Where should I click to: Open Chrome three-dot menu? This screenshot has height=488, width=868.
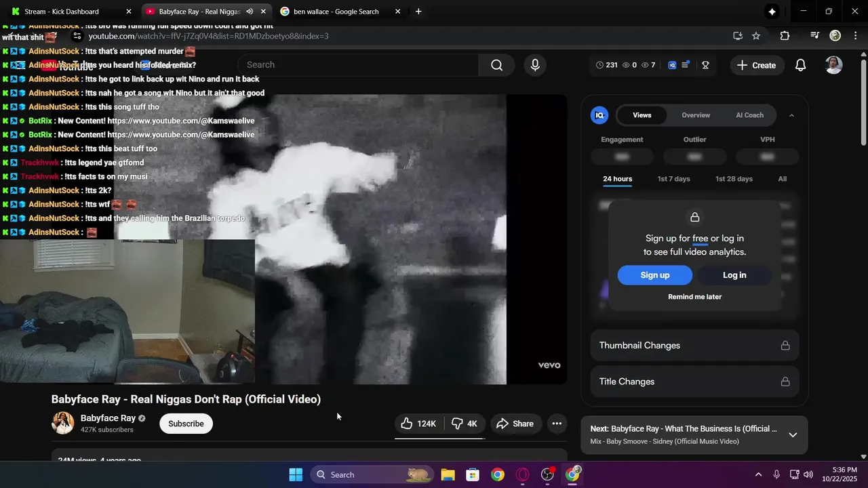tap(855, 36)
